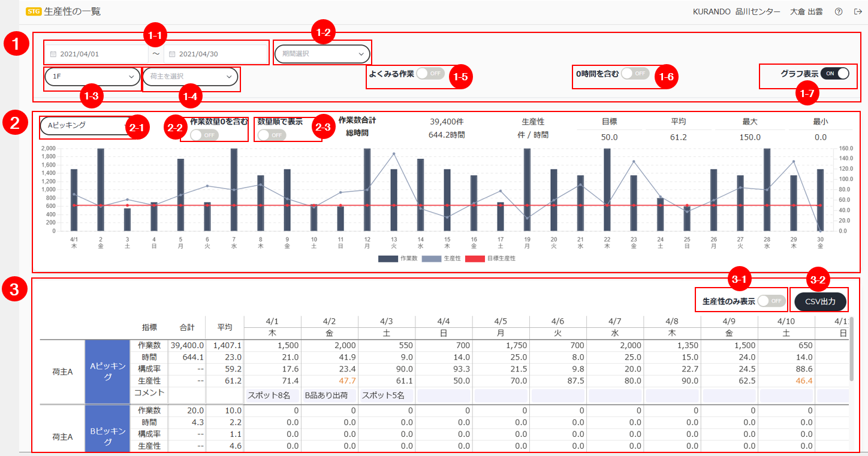Click calendar icon in start date field
This screenshot has width=868, height=456.
click(53, 54)
